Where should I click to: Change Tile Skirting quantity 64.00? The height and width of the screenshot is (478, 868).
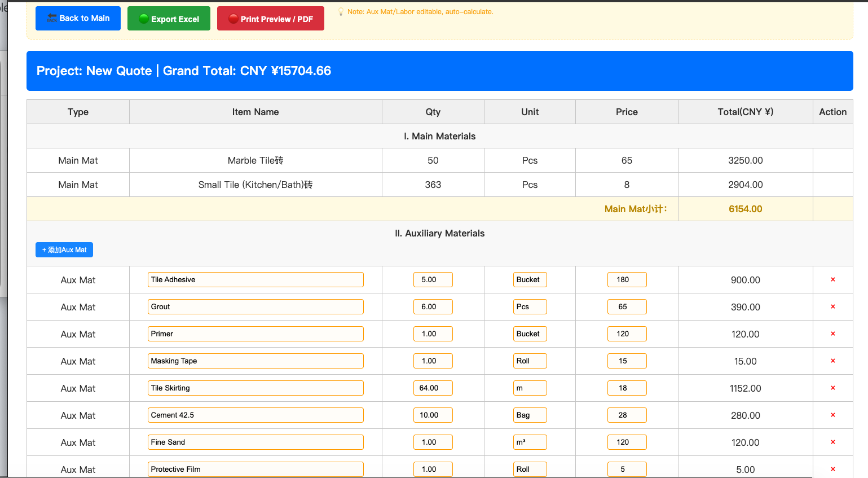[433, 388]
